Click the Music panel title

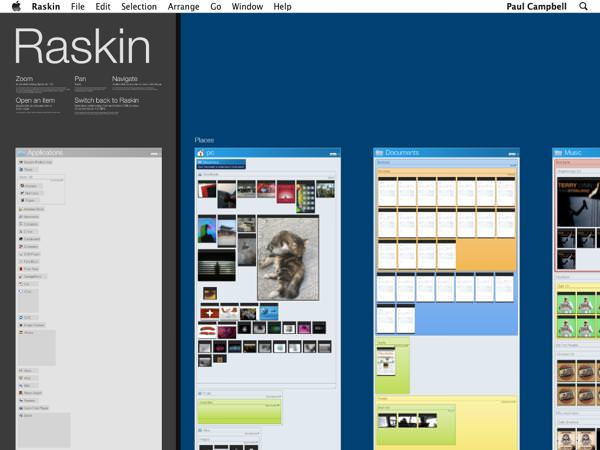click(x=573, y=153)
